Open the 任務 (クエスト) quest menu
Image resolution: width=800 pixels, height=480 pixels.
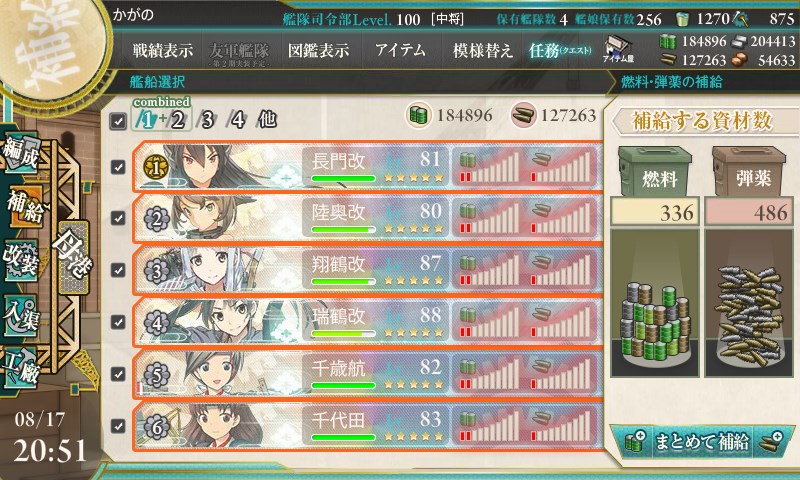coord(560,50)
